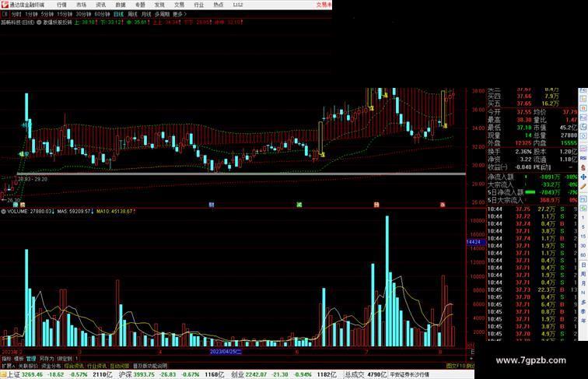Click the event marker icon below the July candles
Screen dimensions: 588x379
pos(376,205)
